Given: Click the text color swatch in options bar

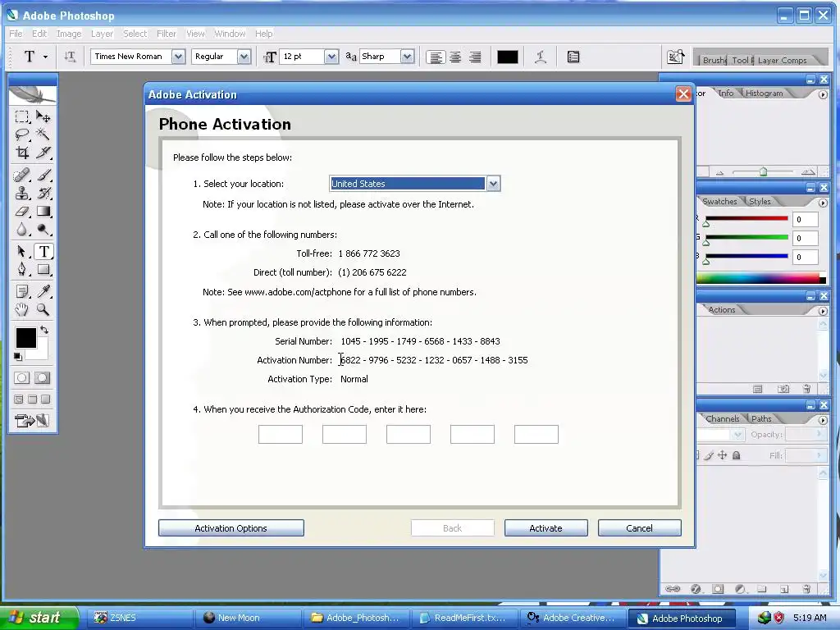Looking at the screenshot, I should coord(507,57).
